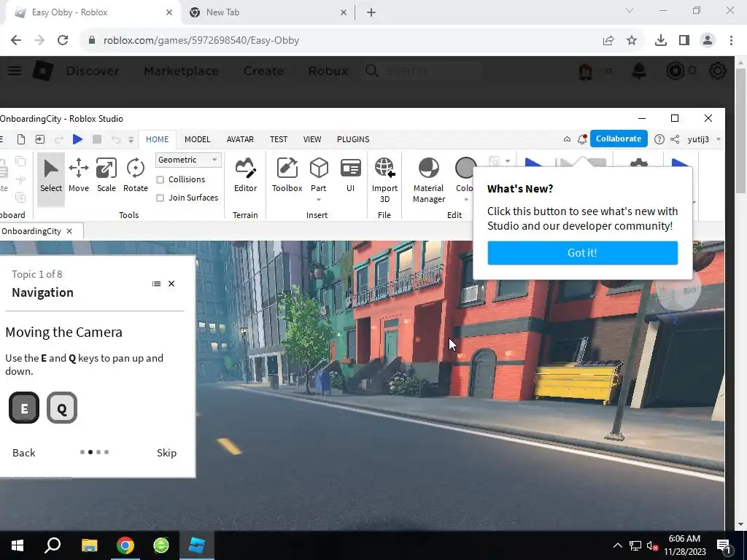Click the Undo arrow in quick access bar

[x=115, y=139]
